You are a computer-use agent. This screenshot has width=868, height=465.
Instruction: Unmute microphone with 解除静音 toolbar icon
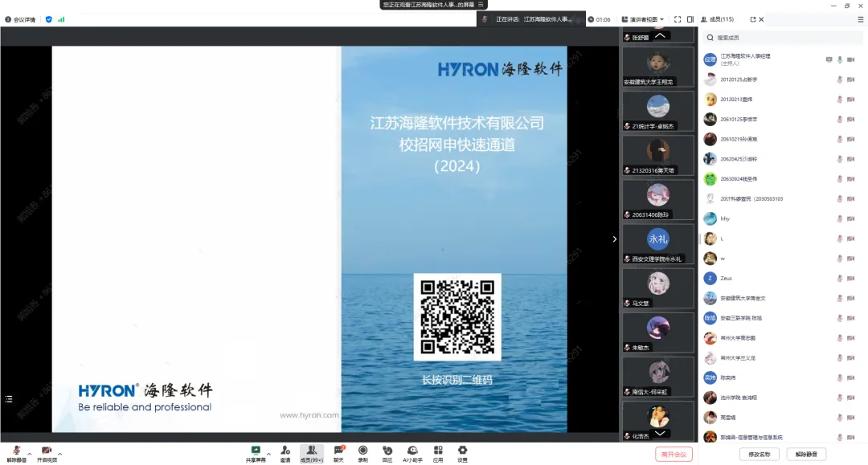pos(17,454)
